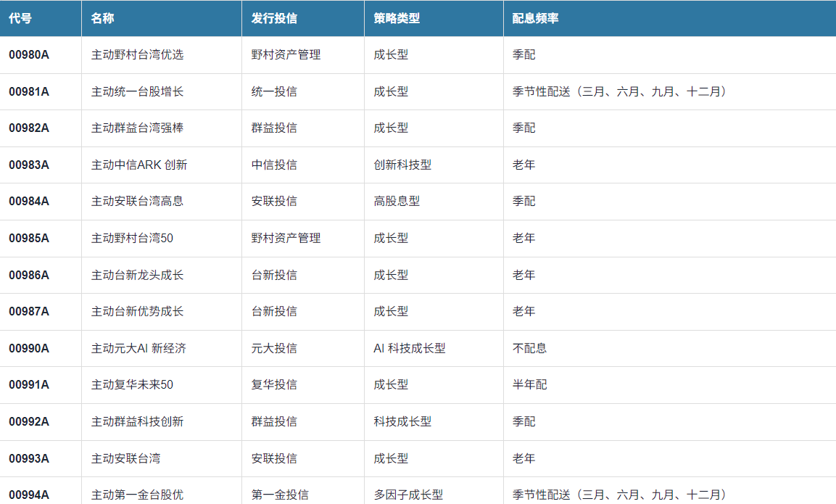
Task: Click issuer 安联投信 in 00984A row
Action: click(x=274, y=201)
